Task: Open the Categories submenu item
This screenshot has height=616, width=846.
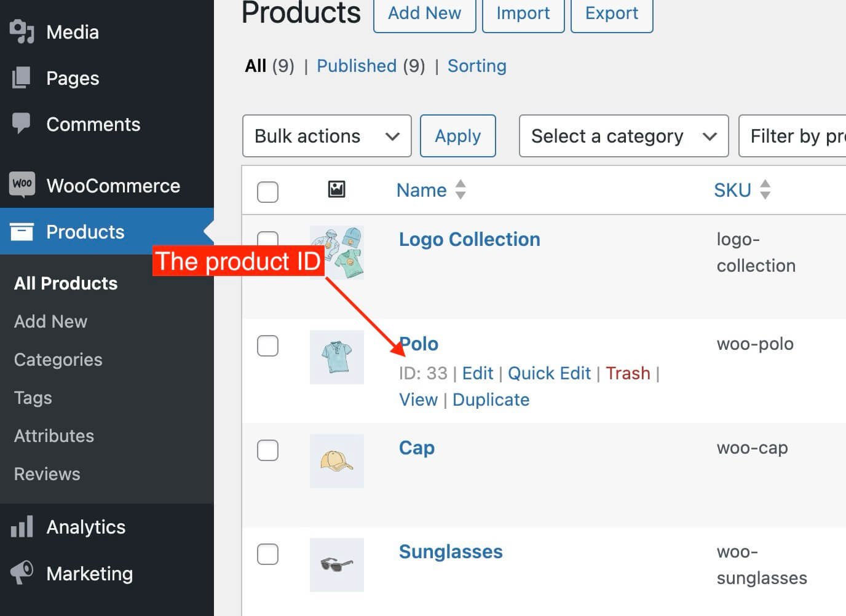Action: [58, 359]
